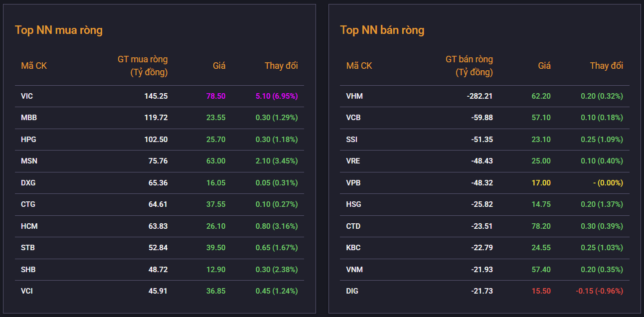Click MSN change 2.10 (3.45%)
Image resolution: width=644 pixels, height=317 pixels.
[277, 161]
